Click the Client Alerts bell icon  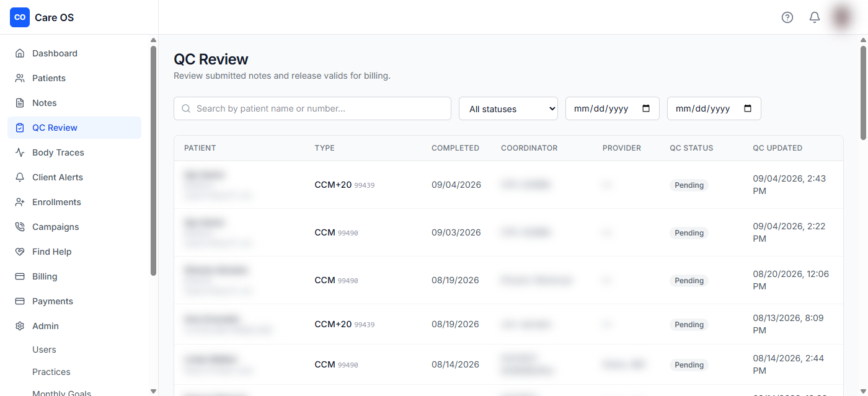click(x=20, y=177)
